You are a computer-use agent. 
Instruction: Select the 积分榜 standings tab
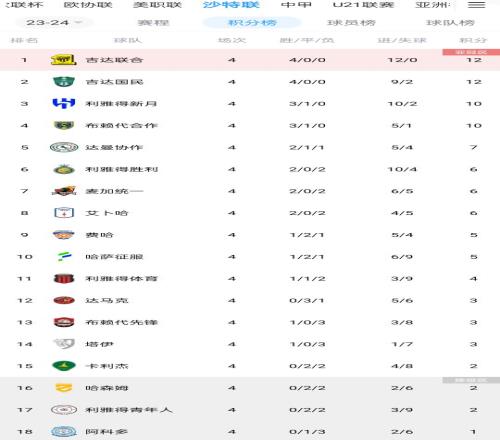(252, 23)
